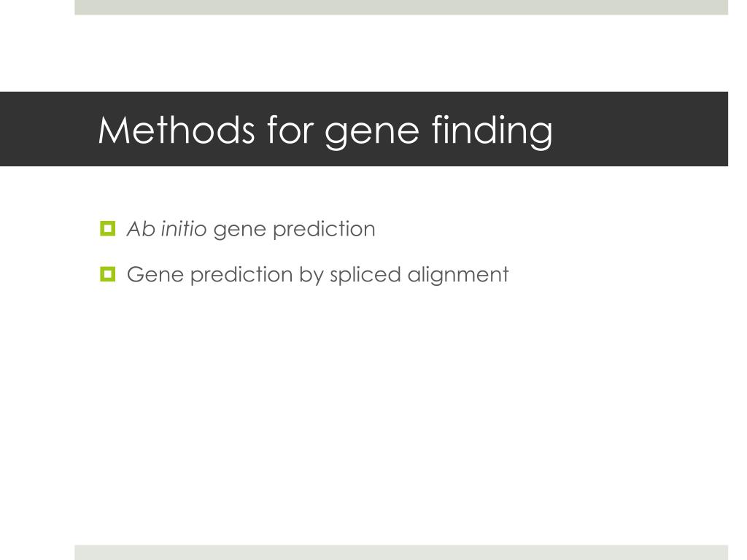Click the word alignment
Screen dimensions: 747x560
(x=458, y=276)
